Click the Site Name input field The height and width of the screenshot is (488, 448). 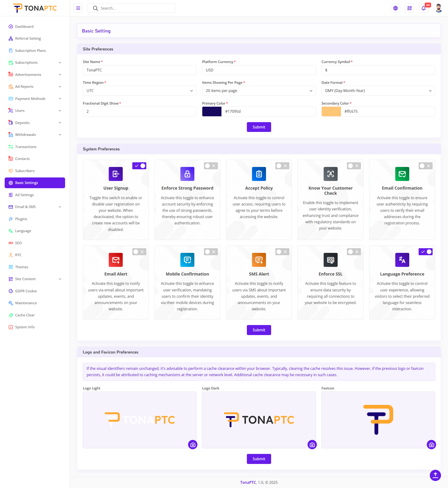139,70
